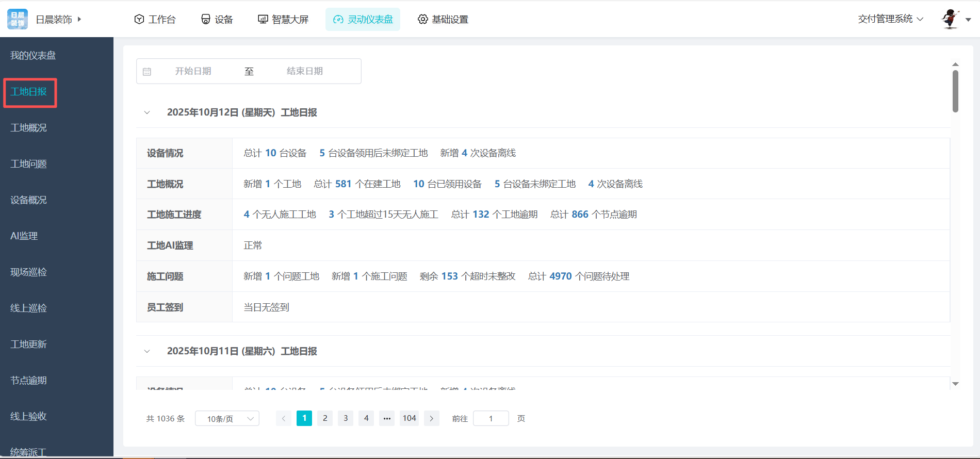Open the 设备 devices section
The image size is (980, 459).
click(x=217, y=19)
